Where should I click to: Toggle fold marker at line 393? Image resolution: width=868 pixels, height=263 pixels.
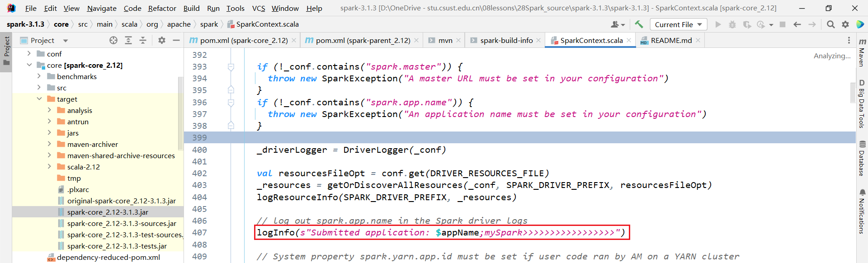(x=231, y=67)
